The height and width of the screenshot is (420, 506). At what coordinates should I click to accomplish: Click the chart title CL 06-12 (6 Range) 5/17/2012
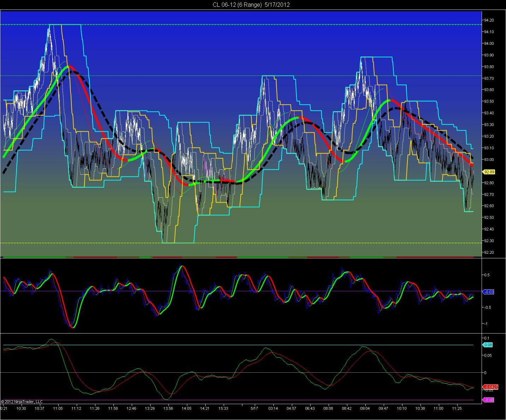251,5
